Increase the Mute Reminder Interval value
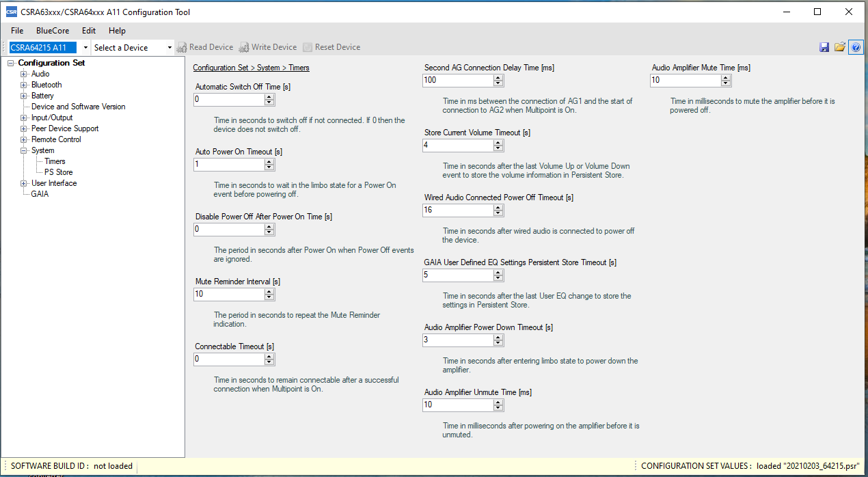This screenshot has height=477, width=868. 269,291
